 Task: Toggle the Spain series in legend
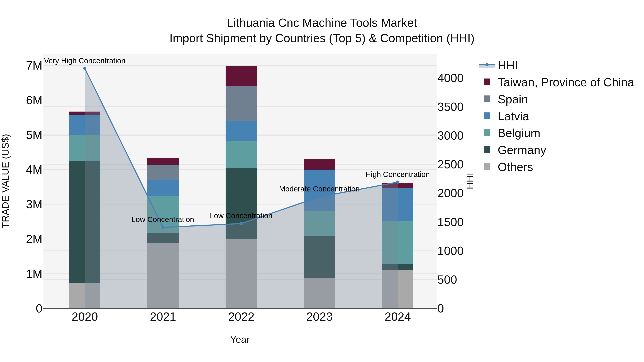pyautogui.click(x=506, y=99)
